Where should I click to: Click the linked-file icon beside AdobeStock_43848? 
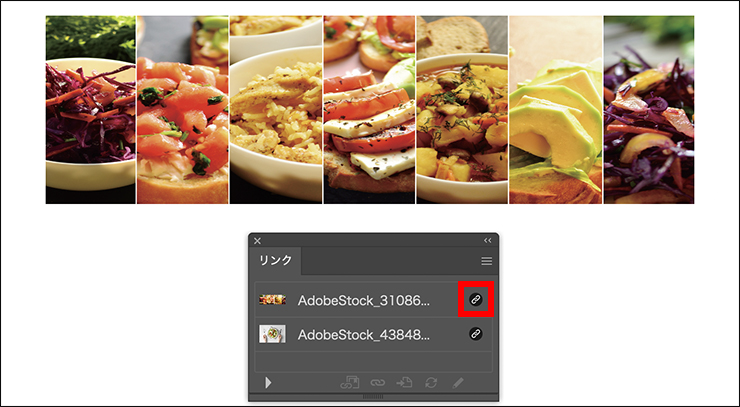[x=476, y=334]
